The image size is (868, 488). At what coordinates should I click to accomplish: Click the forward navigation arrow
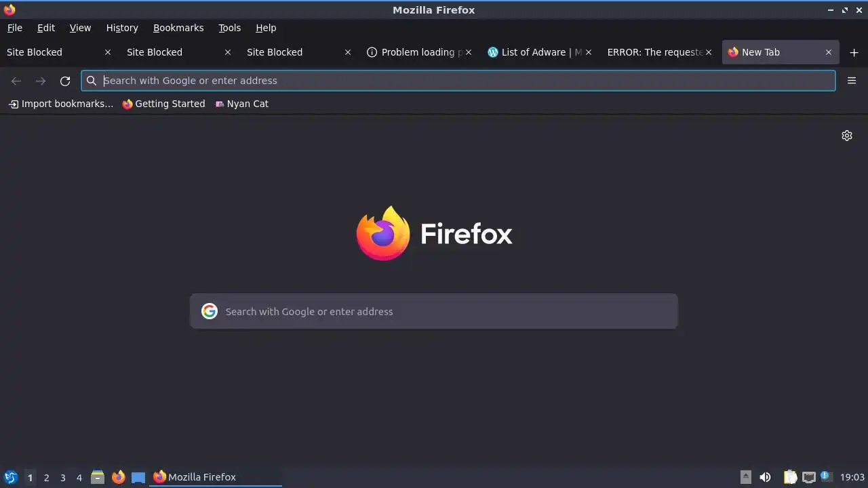point(41,81)
